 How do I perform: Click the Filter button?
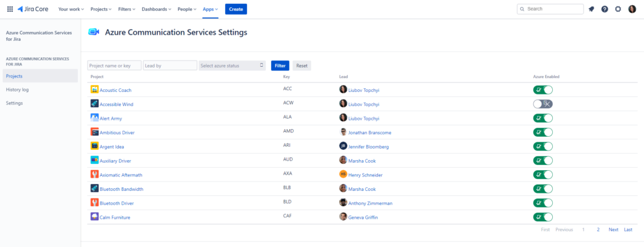point(280,66)
